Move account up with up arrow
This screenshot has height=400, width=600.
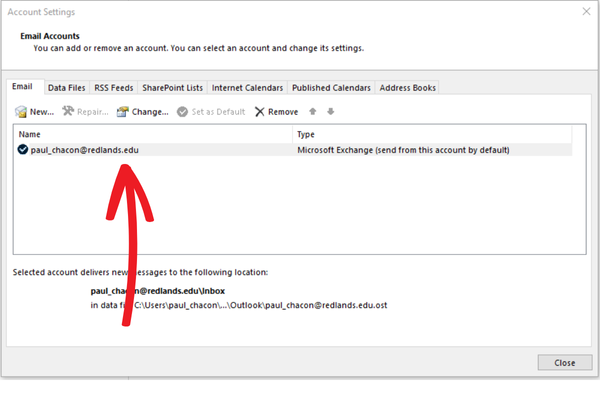pyautogui.click(x=314, y=112)
